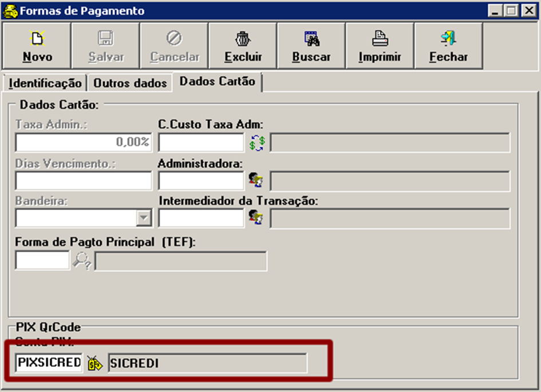The height and width of the screenshot is (392, 541).
Task: Select the Dados Cartão tab
Action: (218, 81)
